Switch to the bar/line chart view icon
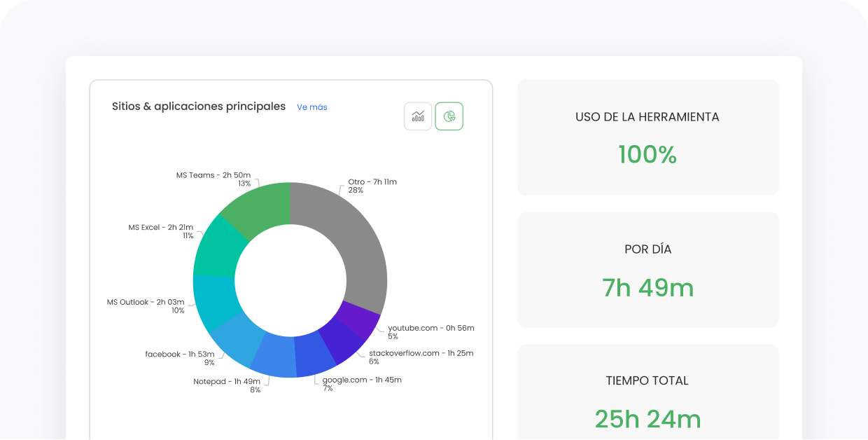Screen dimensions: 868x440 (x=418, y=116)
